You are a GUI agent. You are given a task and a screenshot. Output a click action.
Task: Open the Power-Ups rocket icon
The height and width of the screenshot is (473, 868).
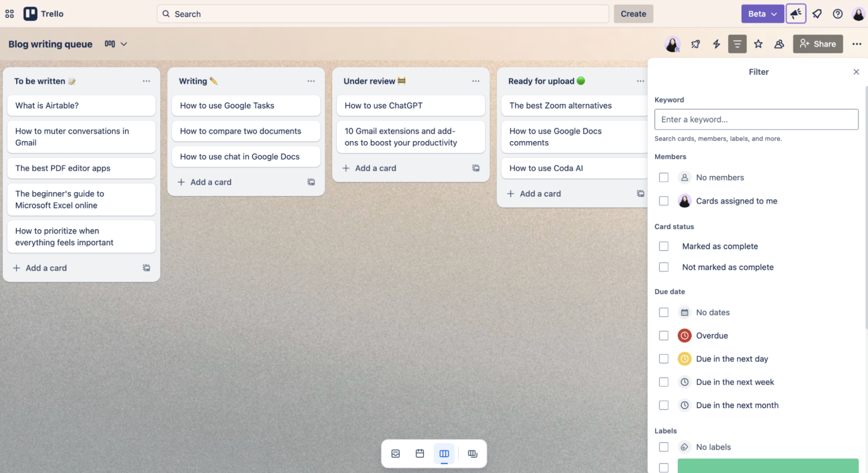pyautogui.click(x=695, y=44)
